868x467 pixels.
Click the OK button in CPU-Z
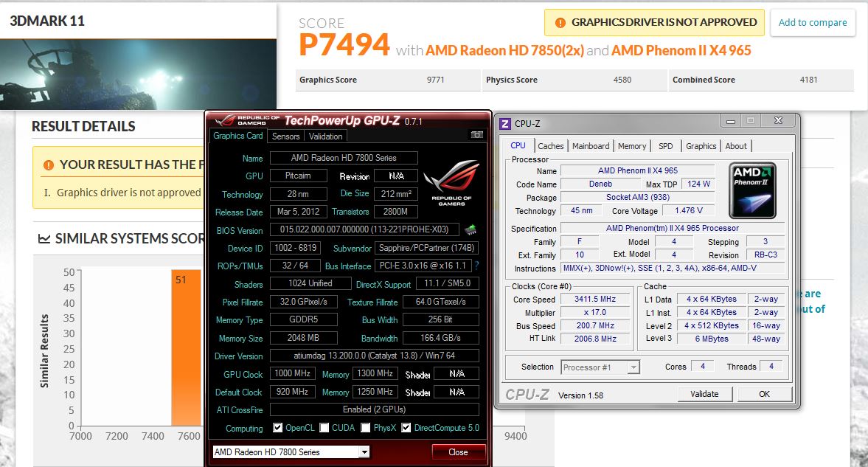click(765, 394)
